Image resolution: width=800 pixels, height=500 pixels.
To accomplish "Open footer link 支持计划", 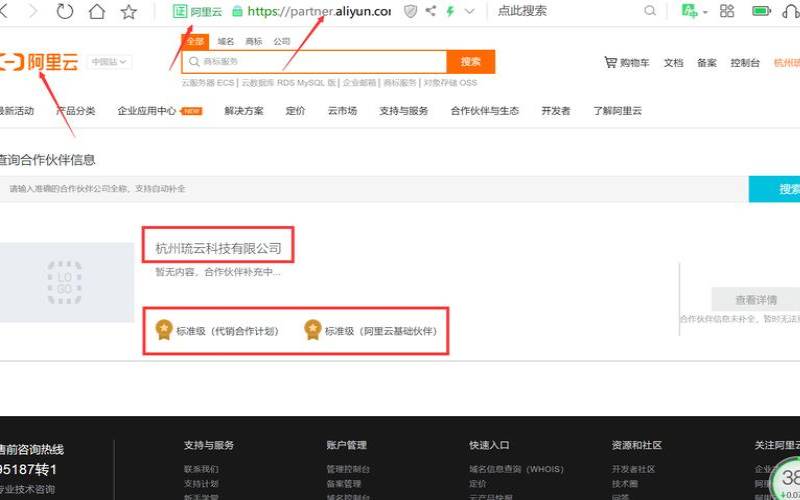I will tap(202, 484).
